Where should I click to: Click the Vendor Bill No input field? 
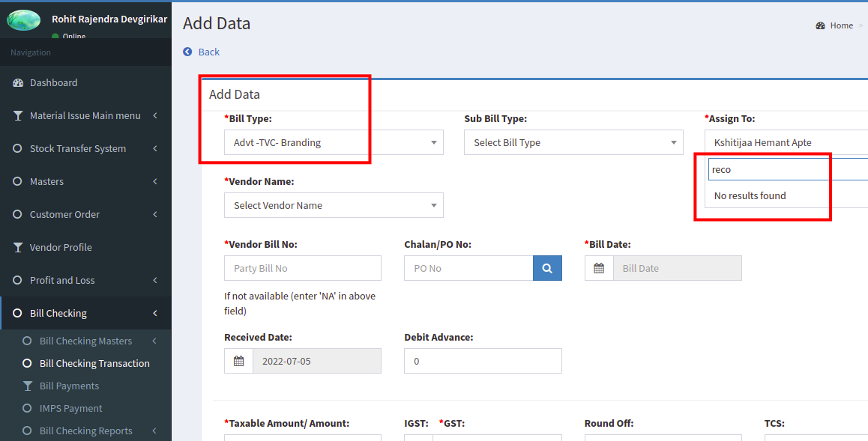tap(303, 268)
